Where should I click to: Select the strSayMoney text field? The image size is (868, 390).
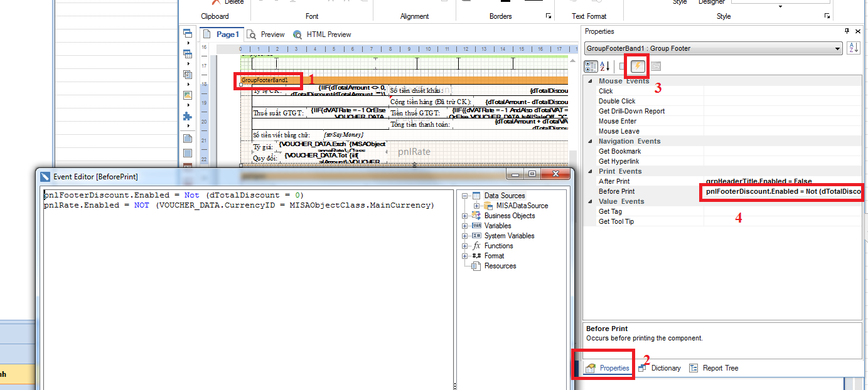click(x=343, y=135)
